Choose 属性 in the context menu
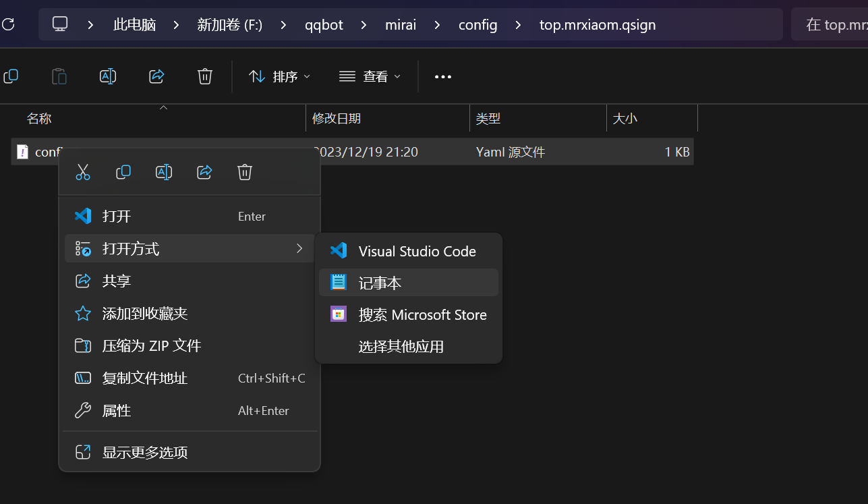Viewport: 868px width, 504px height. point(190,410)
